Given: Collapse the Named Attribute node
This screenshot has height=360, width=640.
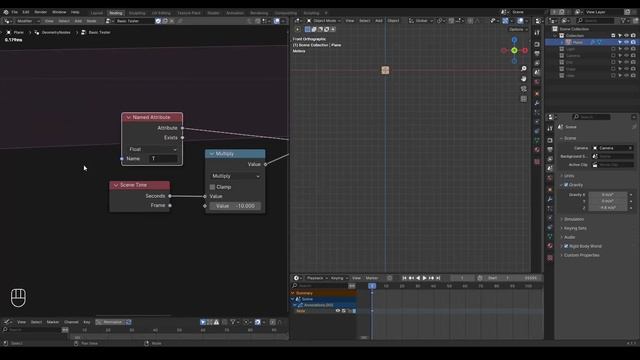Looking at the screenshot, I should 129,118.
